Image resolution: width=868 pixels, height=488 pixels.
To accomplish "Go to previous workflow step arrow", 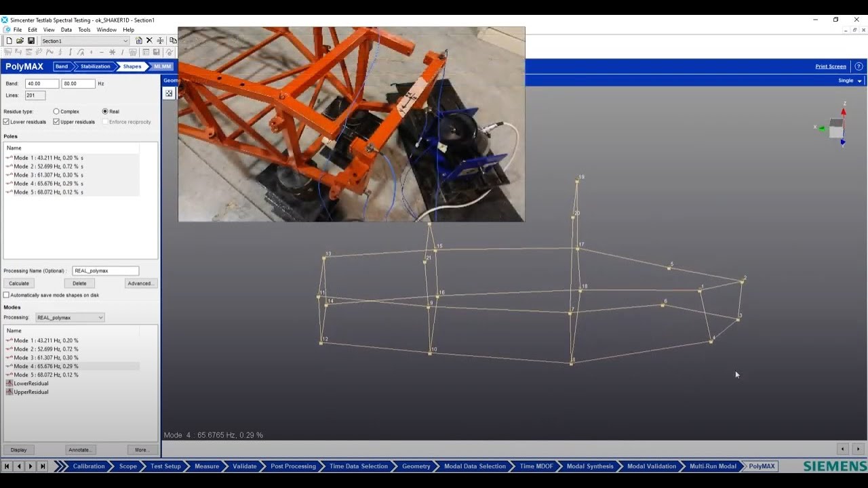I will (19, 466).
